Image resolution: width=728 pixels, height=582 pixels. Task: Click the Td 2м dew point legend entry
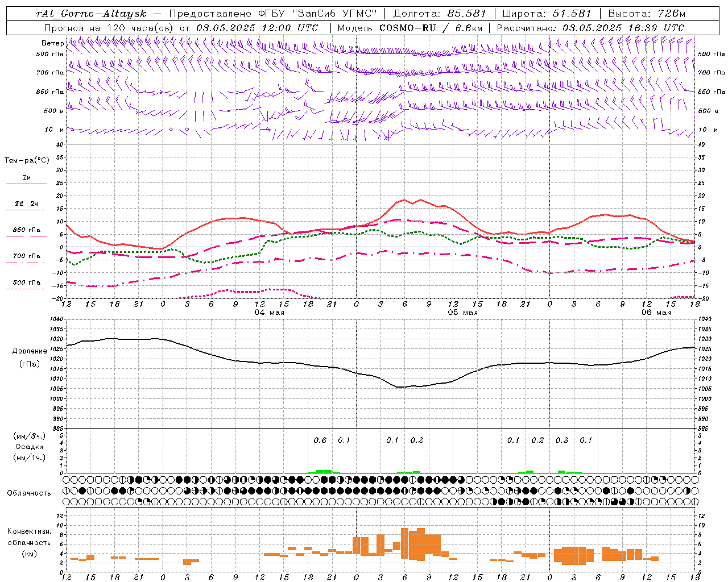(x=27, y=203)
